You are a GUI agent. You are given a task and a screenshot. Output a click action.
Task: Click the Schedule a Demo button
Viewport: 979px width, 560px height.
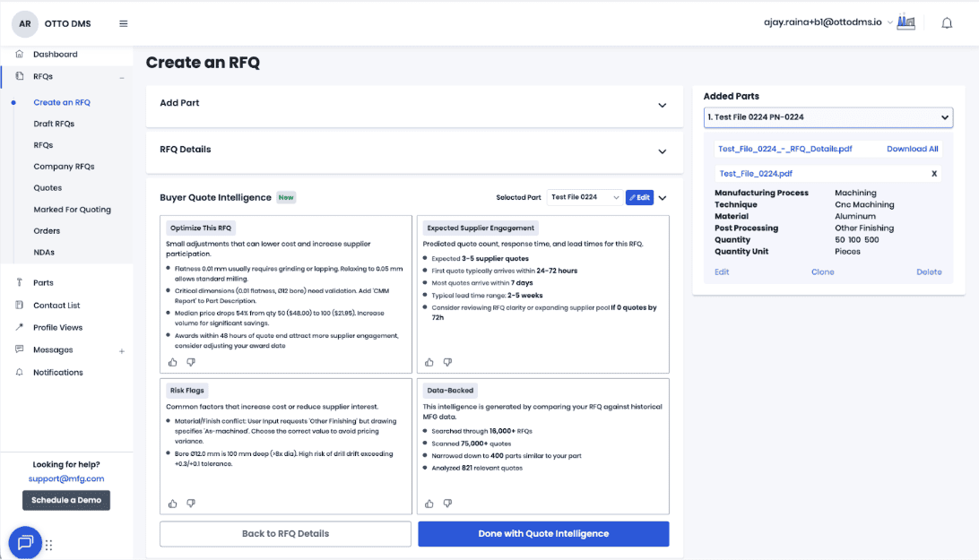[x=66, y=500]
